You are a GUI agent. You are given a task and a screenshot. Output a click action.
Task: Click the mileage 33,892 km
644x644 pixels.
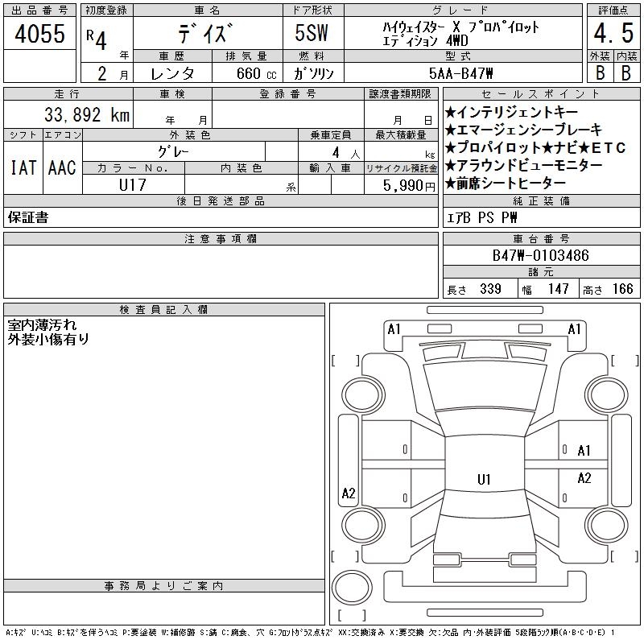[x=87, y=115]
